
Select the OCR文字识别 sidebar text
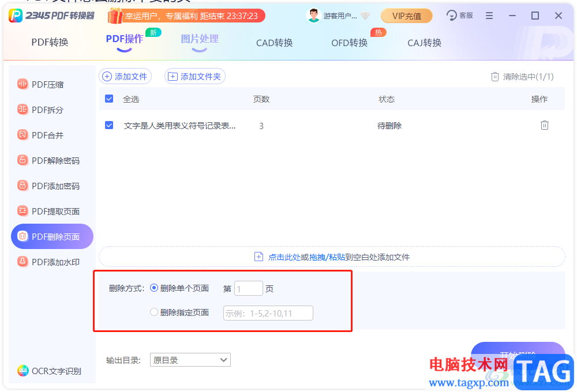tap(57, 371)
